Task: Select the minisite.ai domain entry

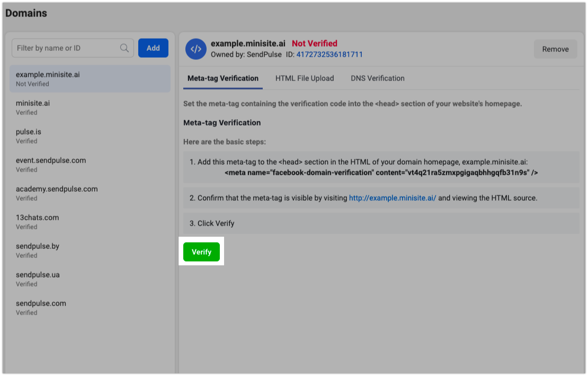Action: click(90, 107)
